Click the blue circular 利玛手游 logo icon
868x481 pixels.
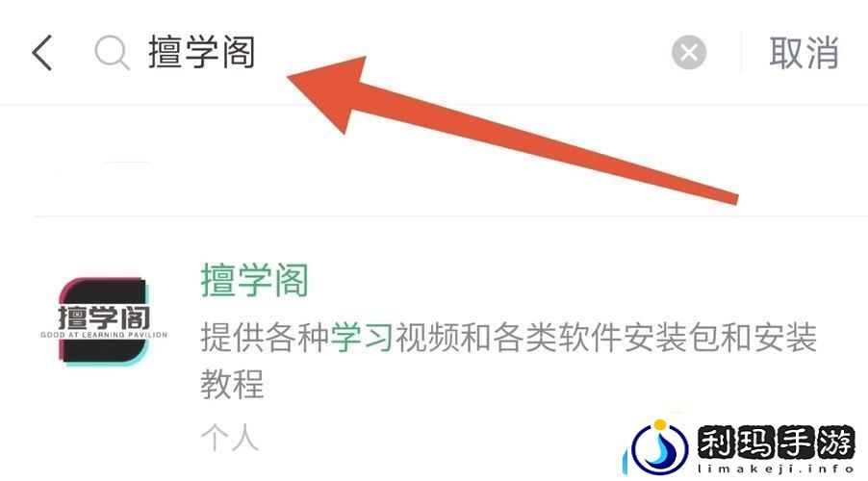(659, 447)
